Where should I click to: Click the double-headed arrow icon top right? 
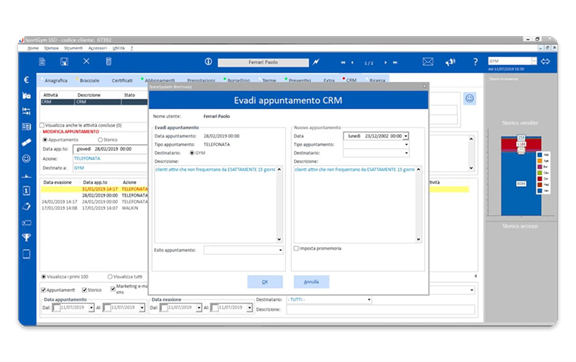click(546, 61)
